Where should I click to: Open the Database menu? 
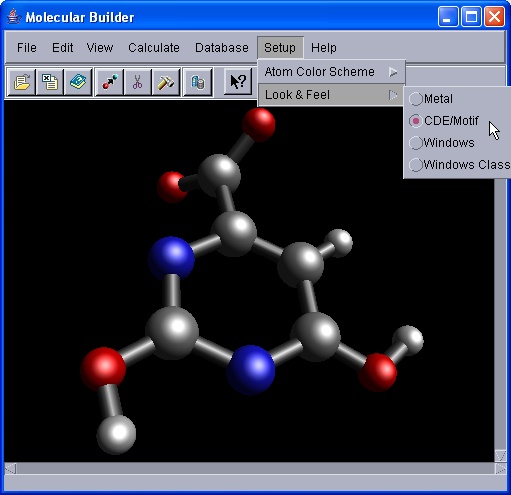[222, 48]
